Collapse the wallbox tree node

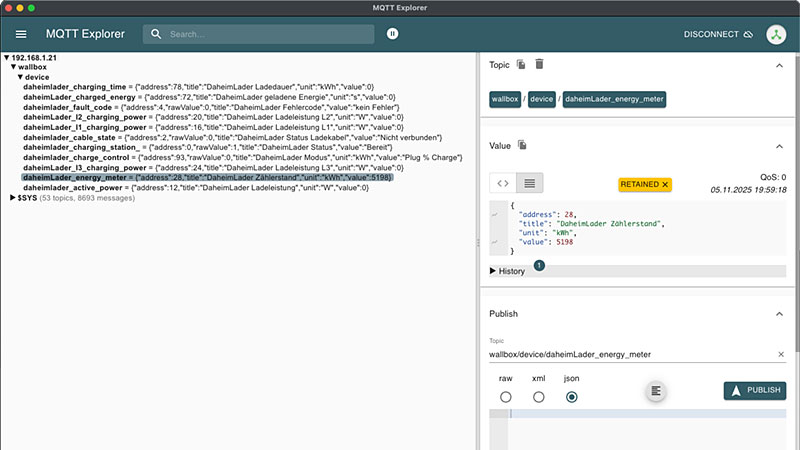pos(14,67)
